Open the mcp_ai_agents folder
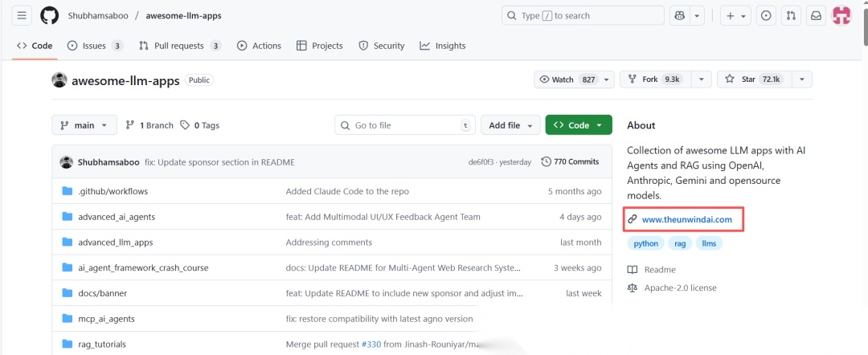Image resolution: width=868 pixels, height=355 pixels. click(x=106, y=319)
